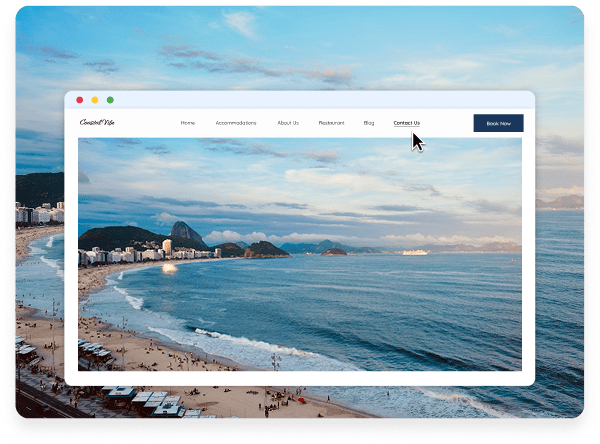
Task: Navigate to About Us
Action: [288, 123]
